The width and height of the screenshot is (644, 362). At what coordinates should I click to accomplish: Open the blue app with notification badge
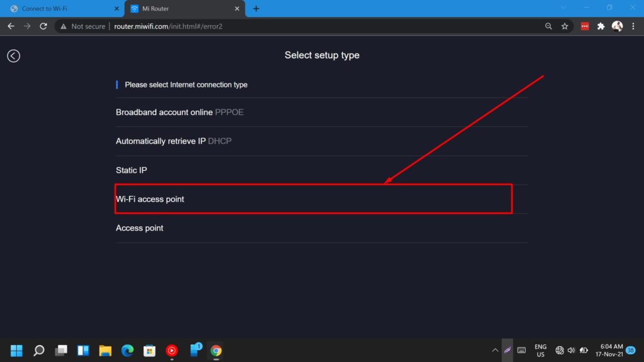coord(196,349)
